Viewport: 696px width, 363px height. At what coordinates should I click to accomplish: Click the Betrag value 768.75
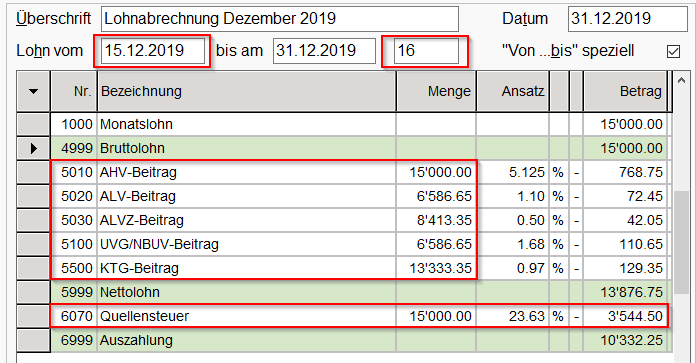(641, 172)
